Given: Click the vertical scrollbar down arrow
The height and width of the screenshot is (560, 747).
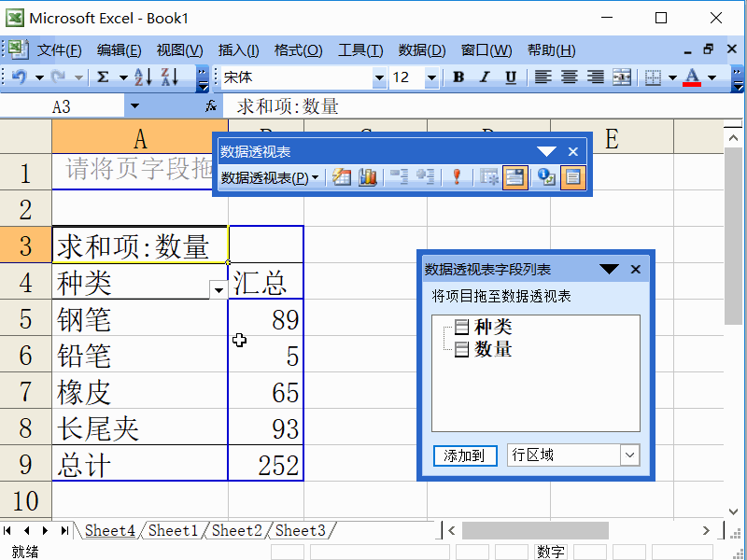Looking at the screenshot, I should [x=733, y=511].
